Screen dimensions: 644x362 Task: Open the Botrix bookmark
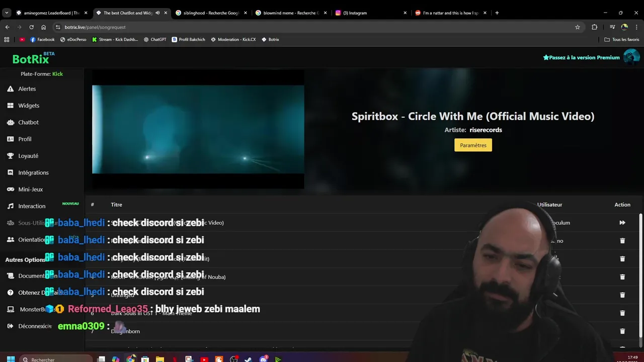(271, 39)
